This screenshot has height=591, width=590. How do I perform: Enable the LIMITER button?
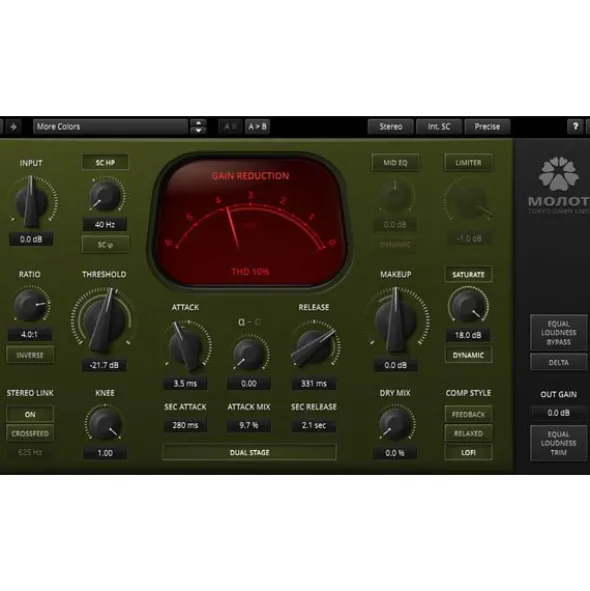click(468, 162)
